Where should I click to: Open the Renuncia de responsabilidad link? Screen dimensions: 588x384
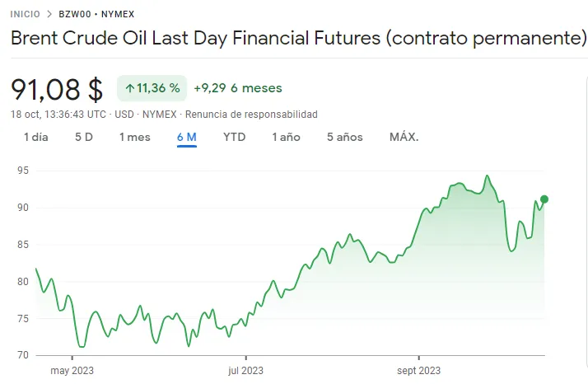(251, 115)
